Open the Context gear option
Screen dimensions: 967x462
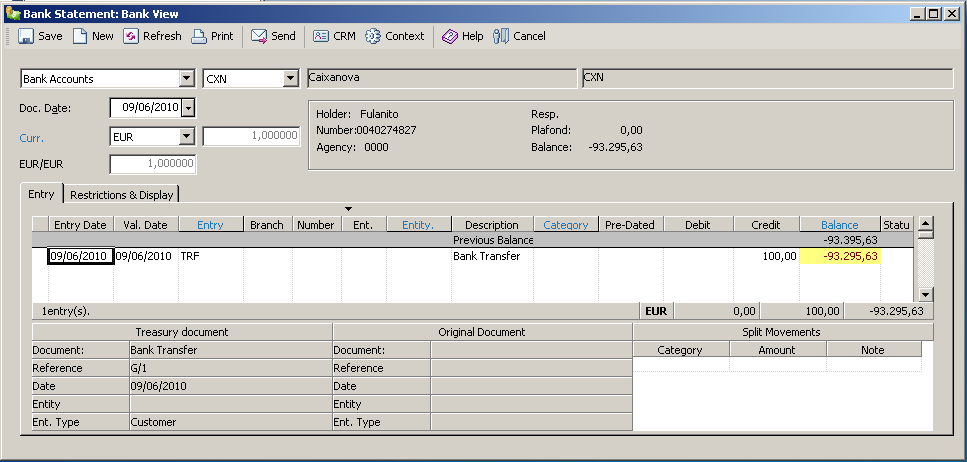pos(373,36)
